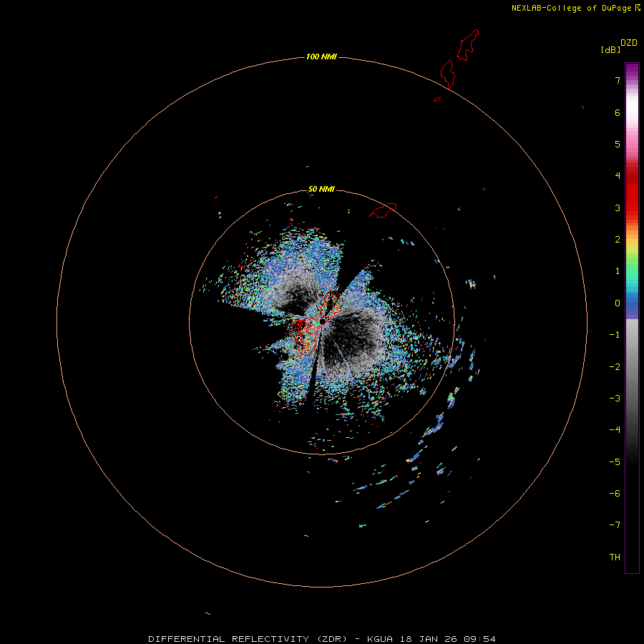
Task: Click the 6 value on the colorbar
Action: 618,112
